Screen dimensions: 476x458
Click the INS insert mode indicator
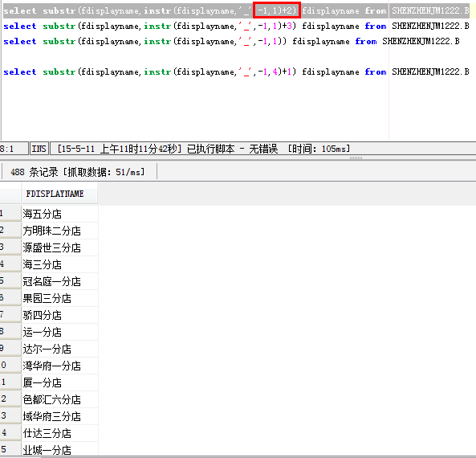(x=39, y=149)
